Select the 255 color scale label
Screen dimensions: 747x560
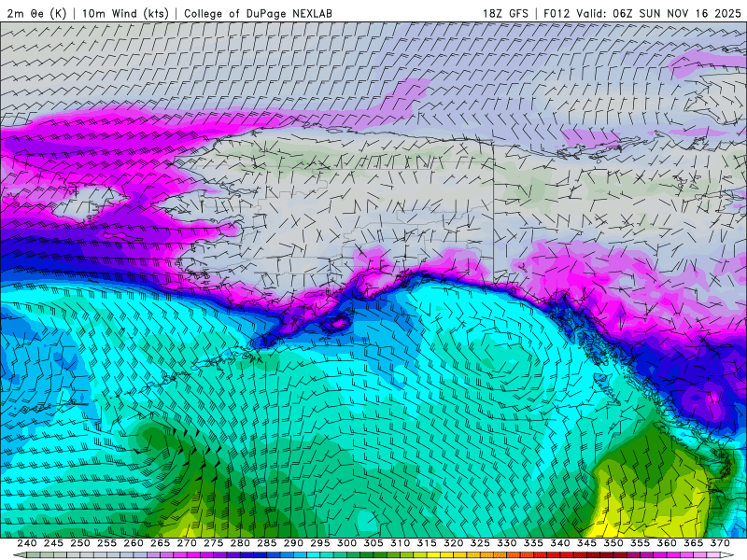106,543
